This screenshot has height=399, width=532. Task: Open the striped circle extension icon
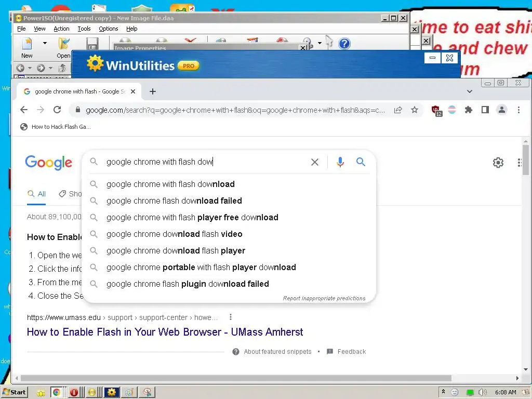[452, 110]
